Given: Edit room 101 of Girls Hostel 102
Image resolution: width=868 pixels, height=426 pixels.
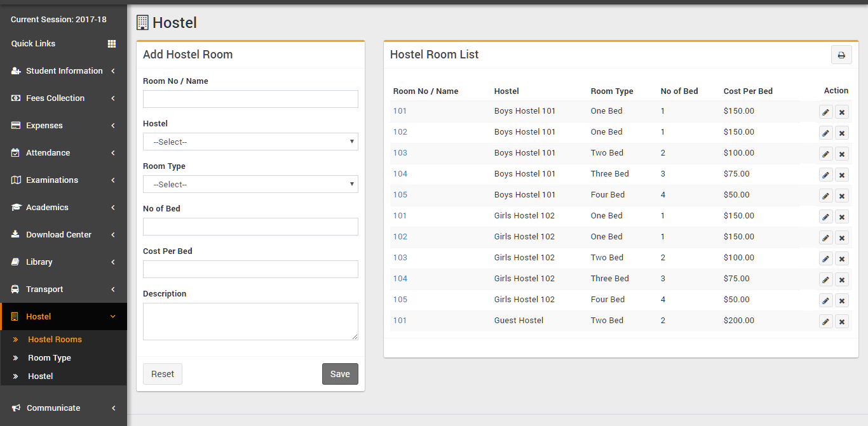Looking at the screenshot, I should (x=825, y=216).
